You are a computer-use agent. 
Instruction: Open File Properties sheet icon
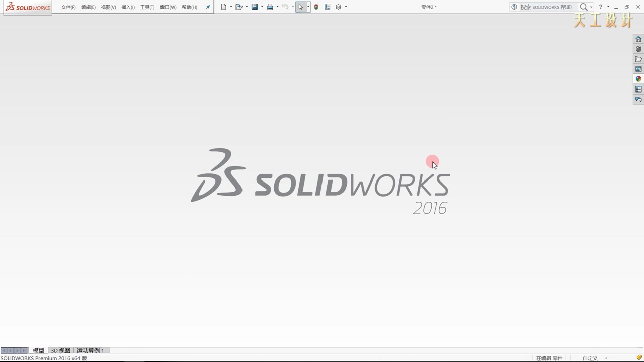coord(327,7)
